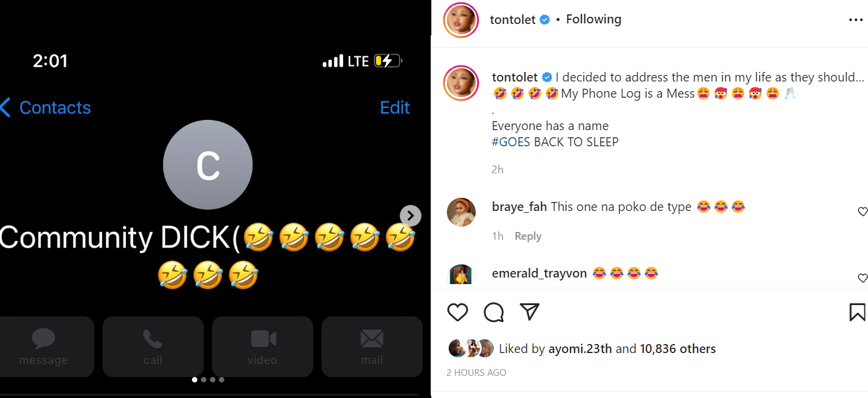Save the post with the bookmark icon
Viewport: 868px width, 398px height.
point(857,312)
